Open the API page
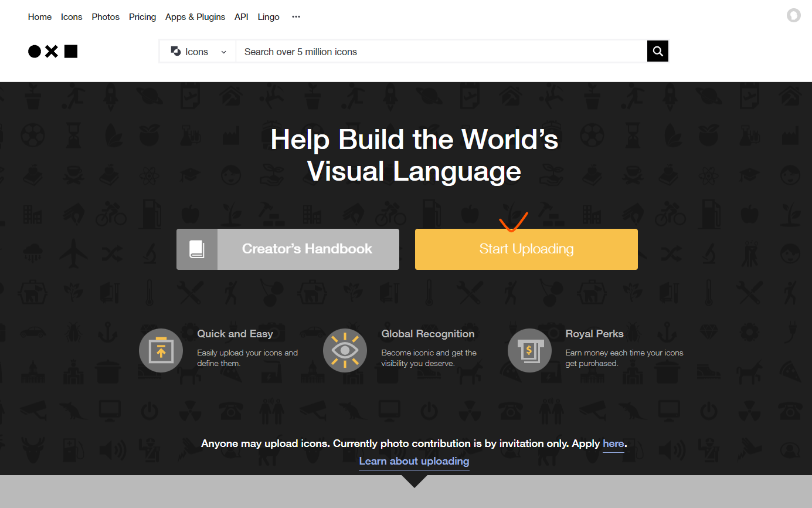The image size is (812, 508). pyautogui.click(x=242, y=17)
